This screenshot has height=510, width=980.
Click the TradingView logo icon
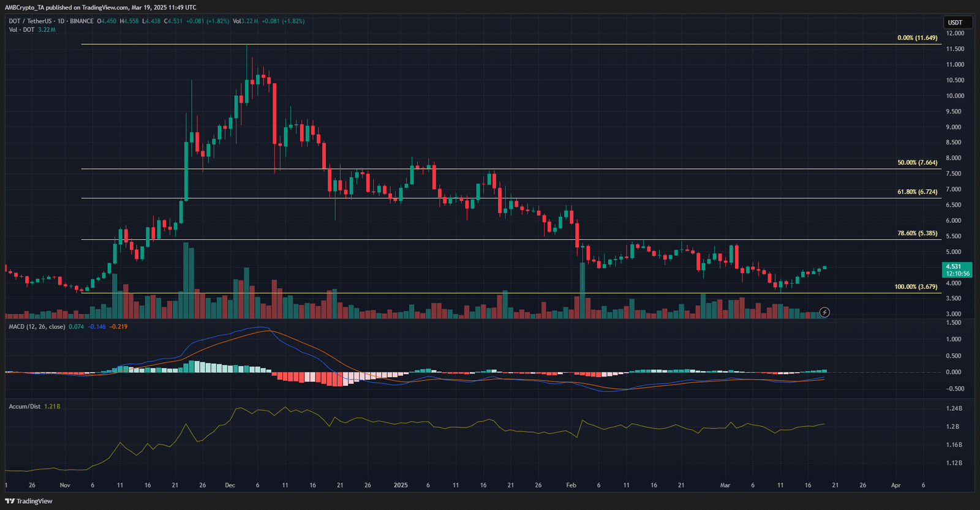10,501
